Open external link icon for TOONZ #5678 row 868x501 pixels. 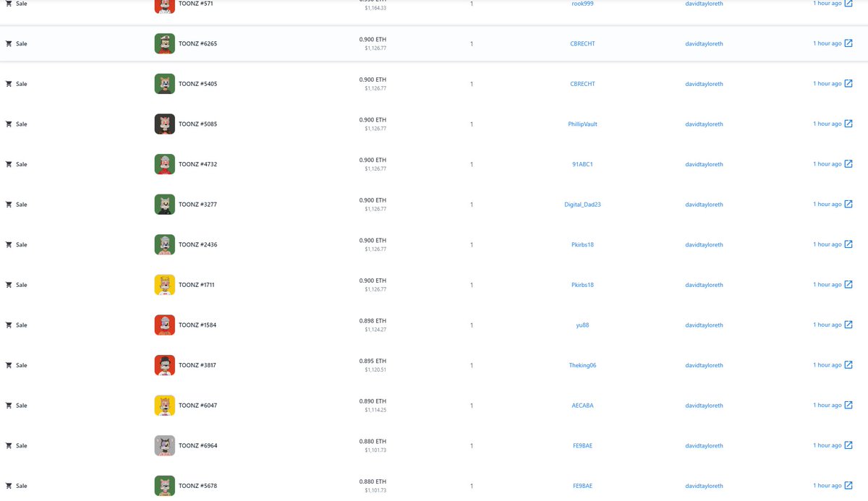pyautogui.click(x=848, y=486)
